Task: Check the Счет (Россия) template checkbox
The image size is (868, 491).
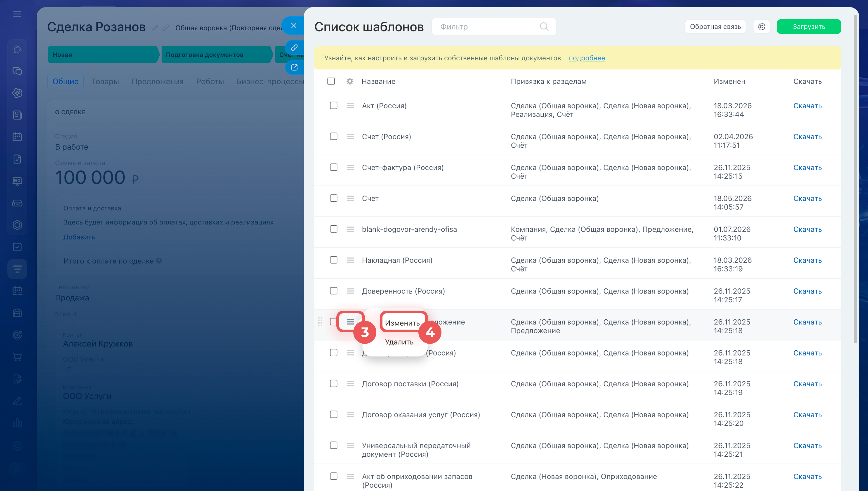Action: coord(334,136)
